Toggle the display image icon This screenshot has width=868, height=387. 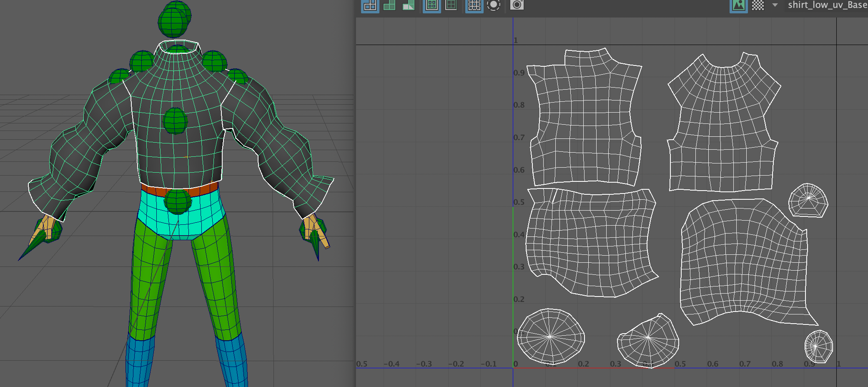[x=738, y=5]
